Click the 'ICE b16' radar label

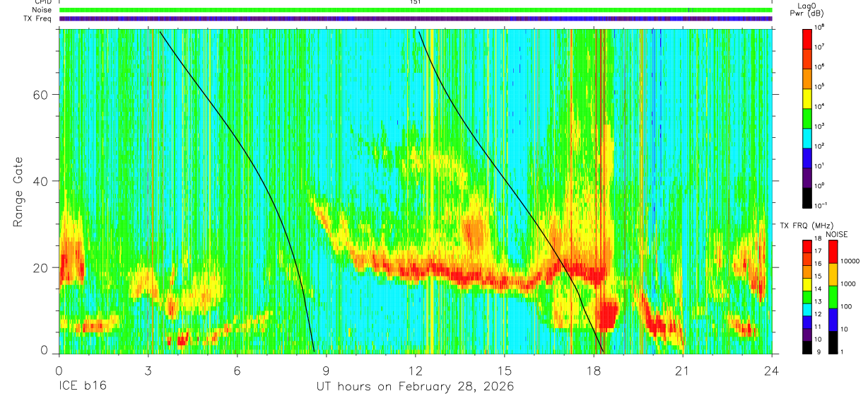82,387
